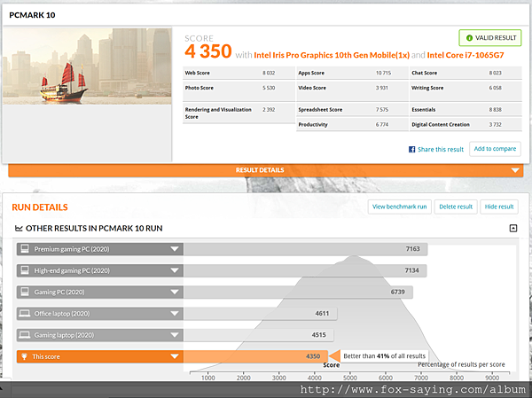Click the overall score 4 350 number
The width and height of the screenshot is (532, 398).
[208, 51]
